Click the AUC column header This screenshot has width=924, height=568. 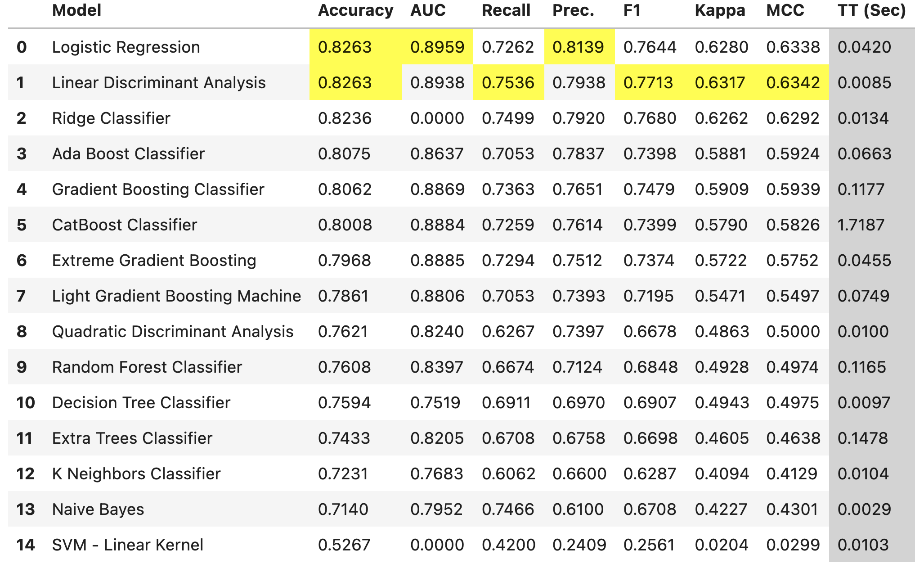coord(427,10)
